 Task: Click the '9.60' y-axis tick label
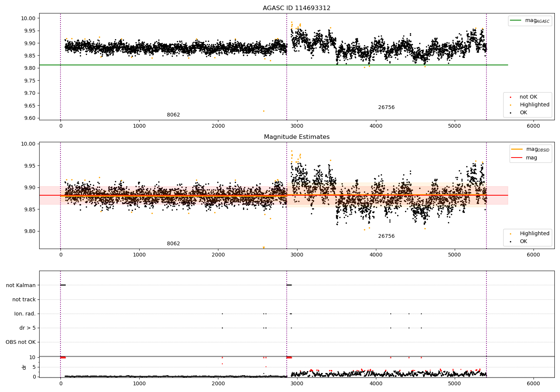30,118
